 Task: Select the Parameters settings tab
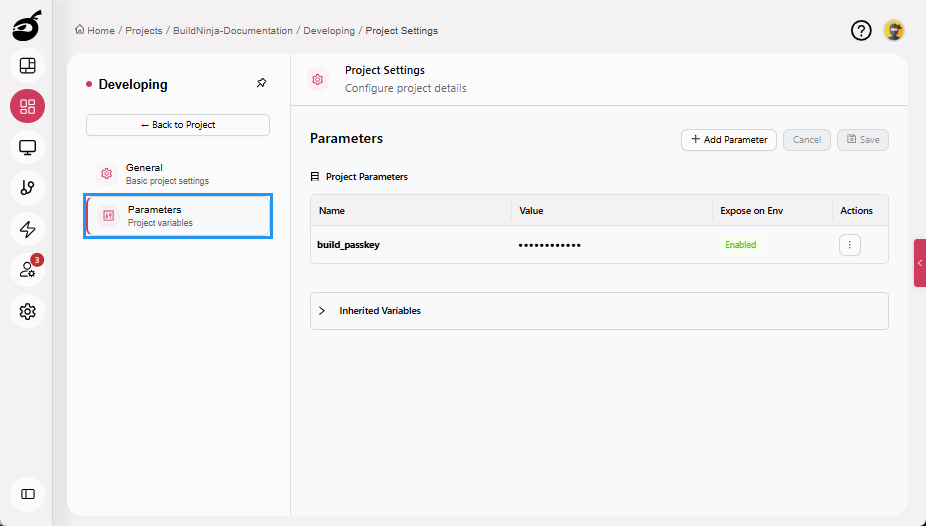pyautogui.click(x=178, y=215)
